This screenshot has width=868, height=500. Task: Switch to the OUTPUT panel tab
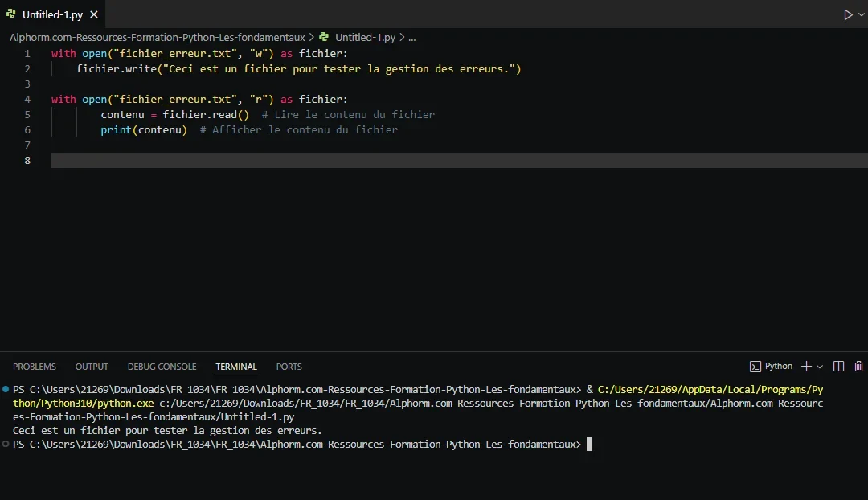tap(92, 367)
